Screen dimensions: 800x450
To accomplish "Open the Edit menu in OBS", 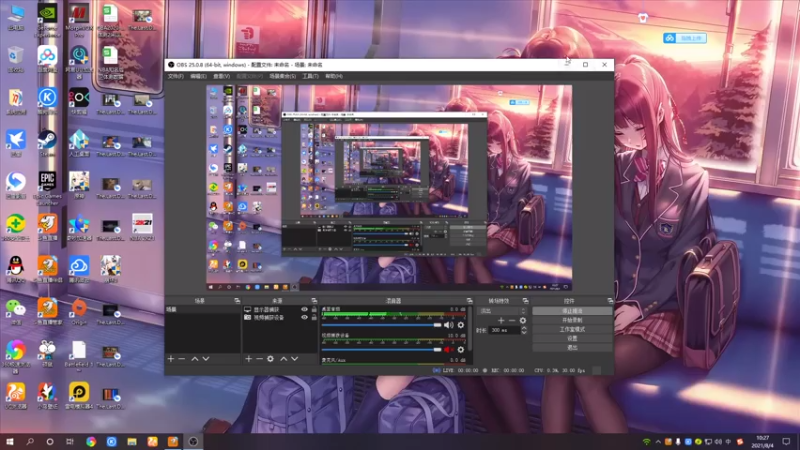I will (198, 76).
